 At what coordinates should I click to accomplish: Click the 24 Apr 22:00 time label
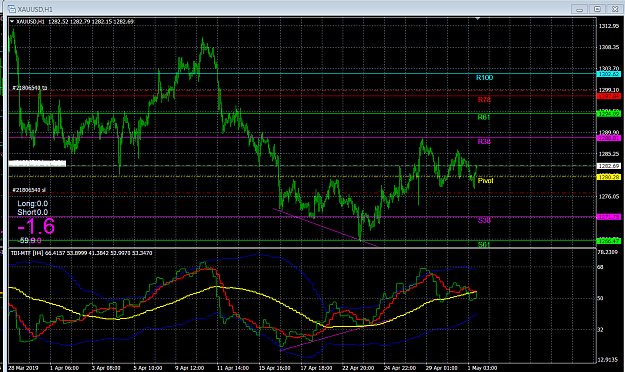tap(400, 368)
